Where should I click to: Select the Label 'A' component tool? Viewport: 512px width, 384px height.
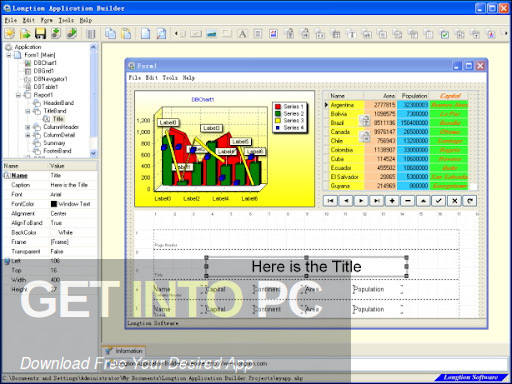(242, 34)
